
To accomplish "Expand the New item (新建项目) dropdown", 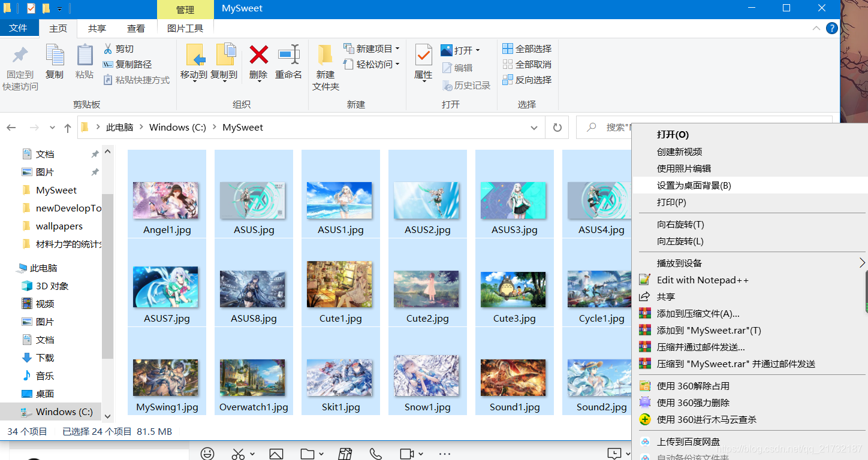I will (x=397, y=49).
